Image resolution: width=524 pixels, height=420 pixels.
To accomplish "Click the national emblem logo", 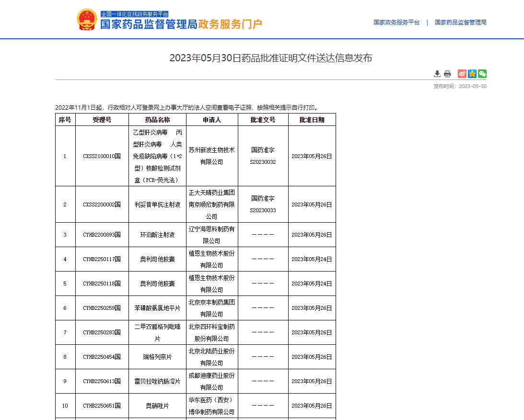I will tap(87, 19).
